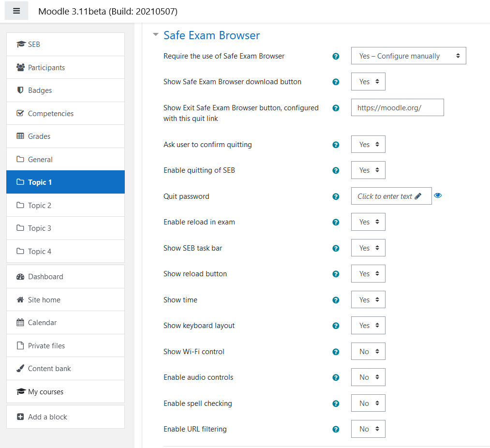The image size is (490, 448).
Task: Open Show keyboard layout dropdown
Action: (368, 326)
